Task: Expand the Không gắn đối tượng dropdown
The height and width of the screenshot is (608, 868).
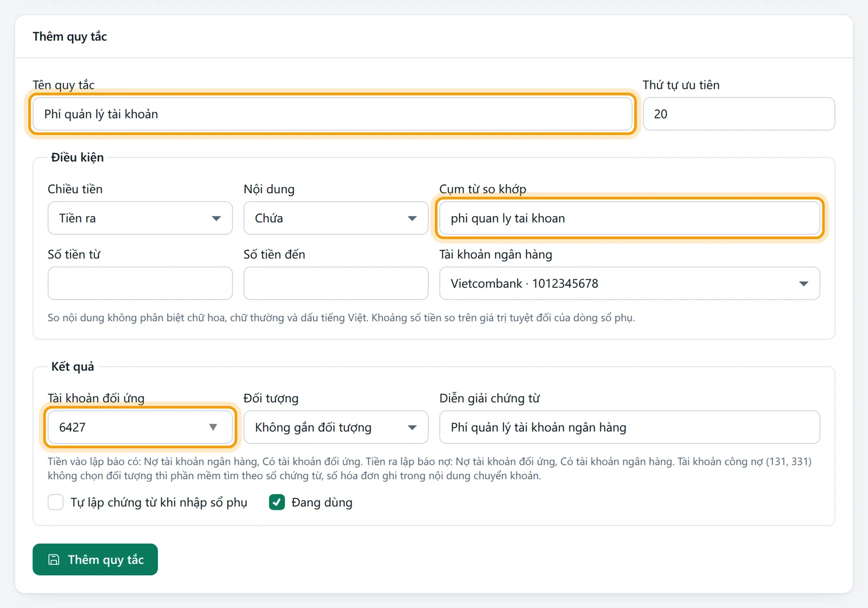Action: click(336, 427)
